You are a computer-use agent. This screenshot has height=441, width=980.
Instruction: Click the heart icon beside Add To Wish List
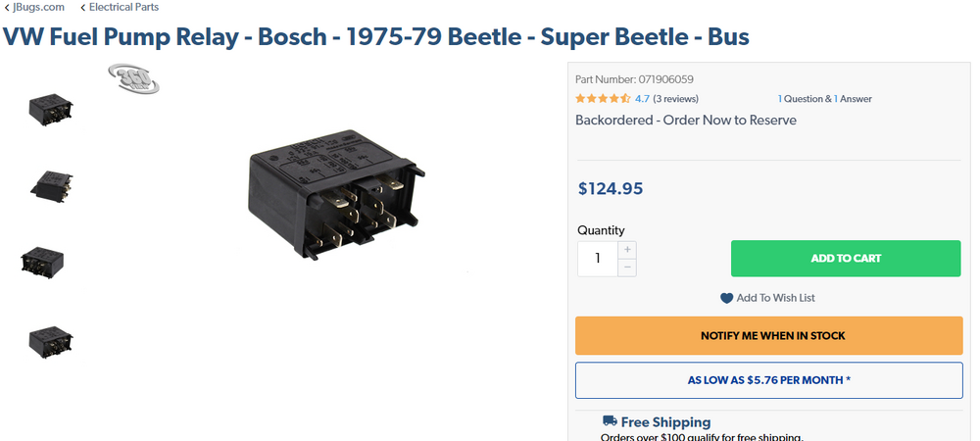726,299
